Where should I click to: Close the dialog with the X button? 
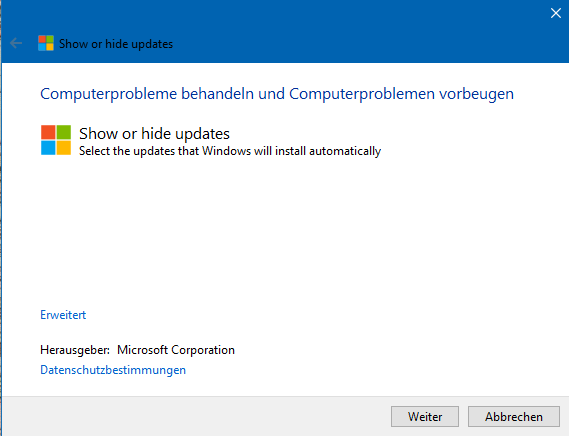[x=556, y=13]
